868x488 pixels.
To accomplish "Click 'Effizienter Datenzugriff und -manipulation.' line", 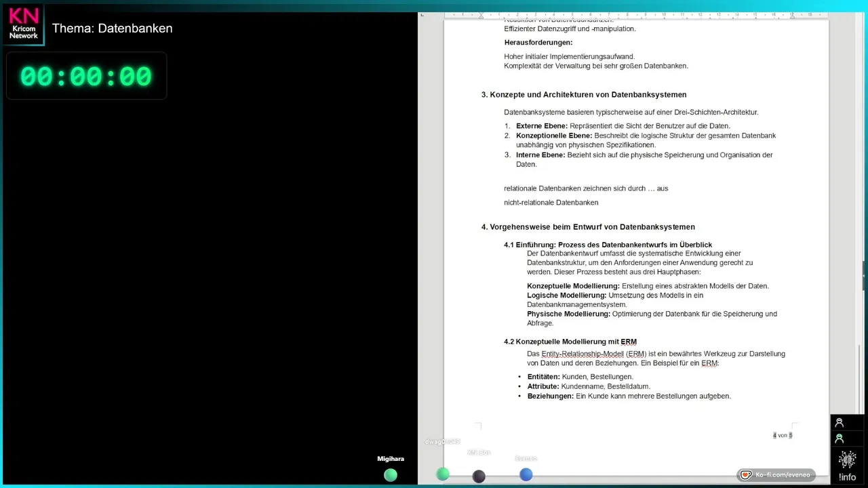I will tap(570, 29).
